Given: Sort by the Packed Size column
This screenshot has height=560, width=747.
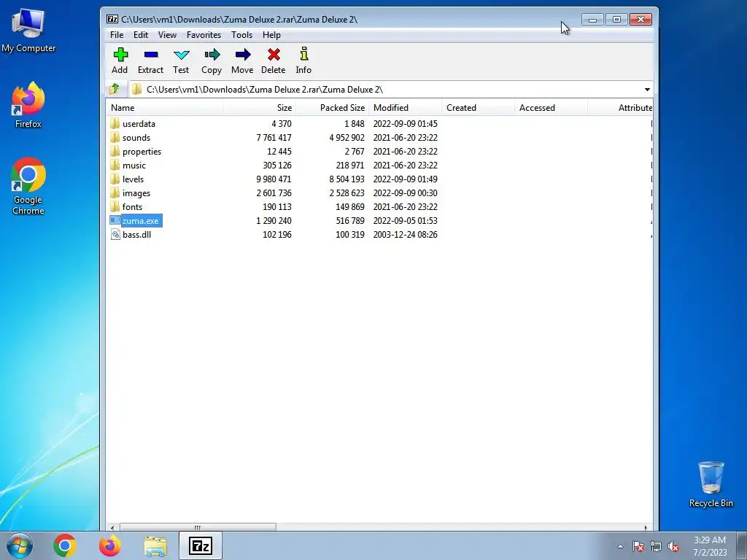Looking at the screenshot, I should (x=332, y=108).
